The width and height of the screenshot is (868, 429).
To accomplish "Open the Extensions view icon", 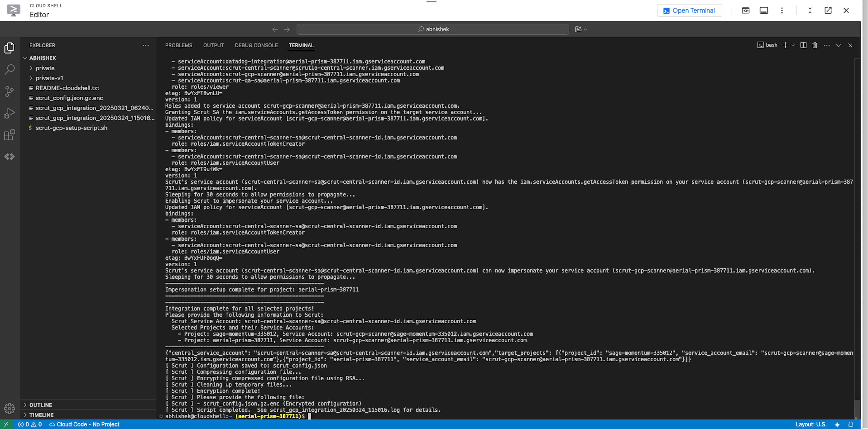I will 9,135.
